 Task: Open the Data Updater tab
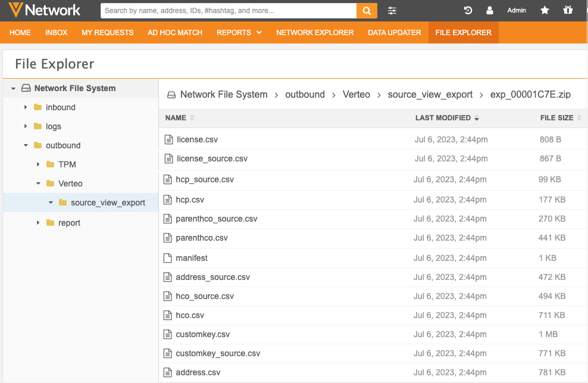[x=394, y=33]
